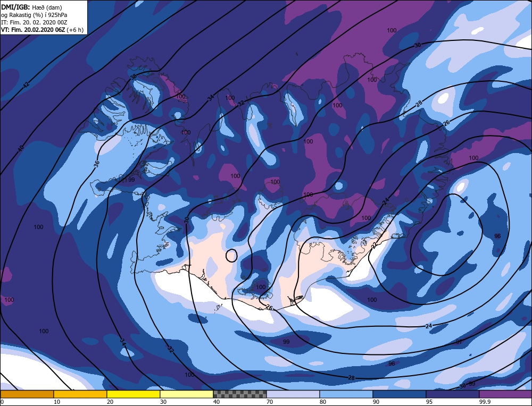Click the small closed circular contour

(x=231, y=255)
